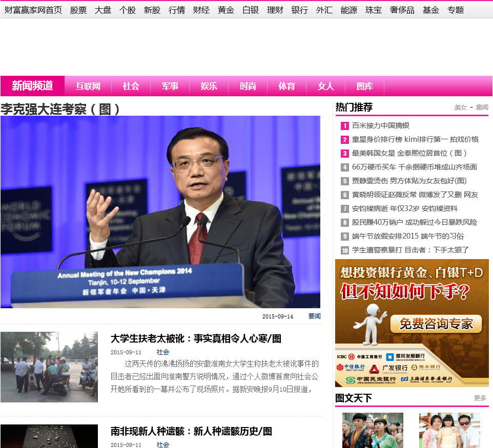Open the 大盘 top menu item
Viewport: 493px width, 448px height.
point(103,10)
